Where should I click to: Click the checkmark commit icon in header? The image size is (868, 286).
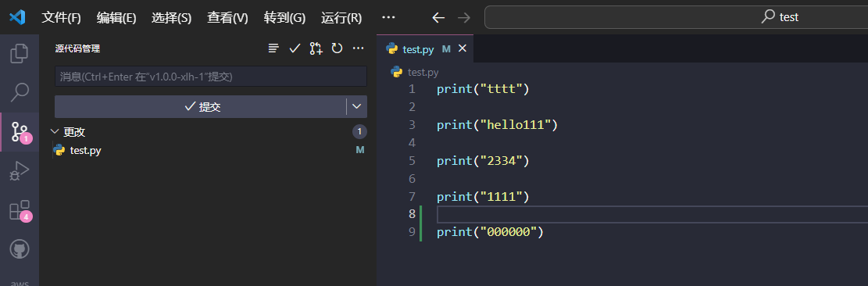295,48
